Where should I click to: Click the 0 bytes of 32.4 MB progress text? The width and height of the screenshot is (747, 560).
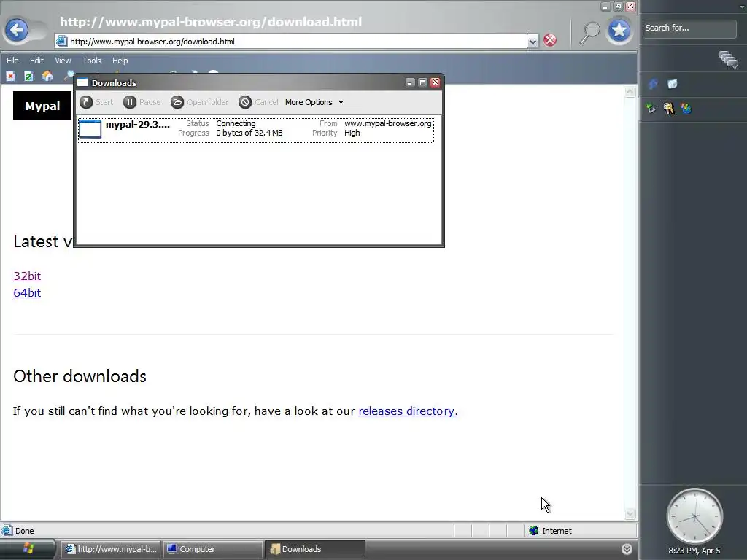249,133
